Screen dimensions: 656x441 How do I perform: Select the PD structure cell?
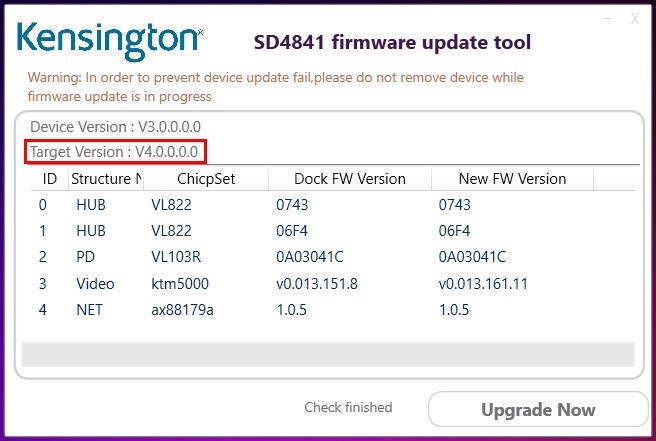coord(85,256)
